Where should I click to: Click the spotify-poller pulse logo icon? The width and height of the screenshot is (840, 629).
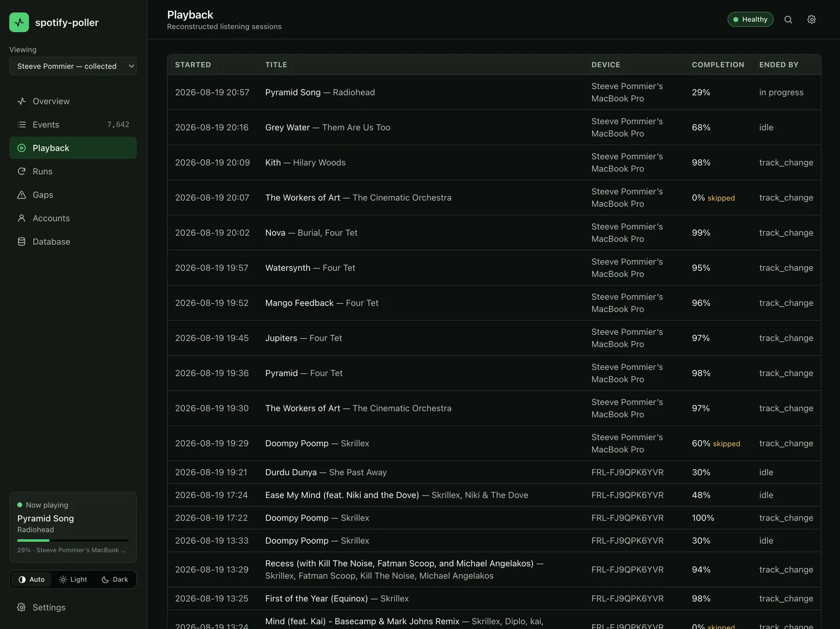coord(19,23)
